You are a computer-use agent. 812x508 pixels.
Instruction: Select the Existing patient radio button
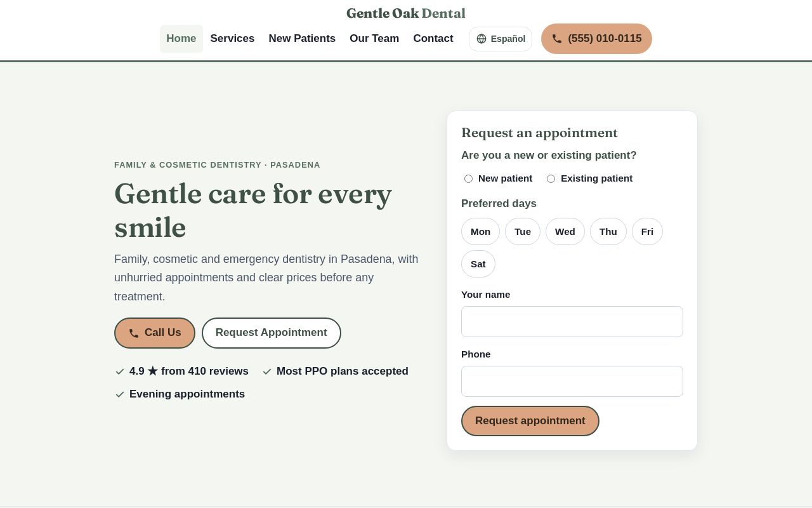click(551, 178)
